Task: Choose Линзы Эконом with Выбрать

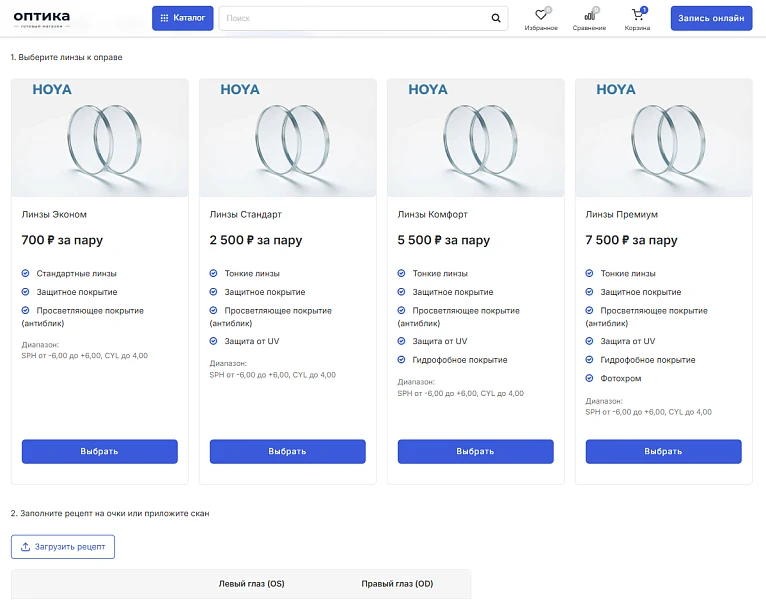Action: pos(100,451)
